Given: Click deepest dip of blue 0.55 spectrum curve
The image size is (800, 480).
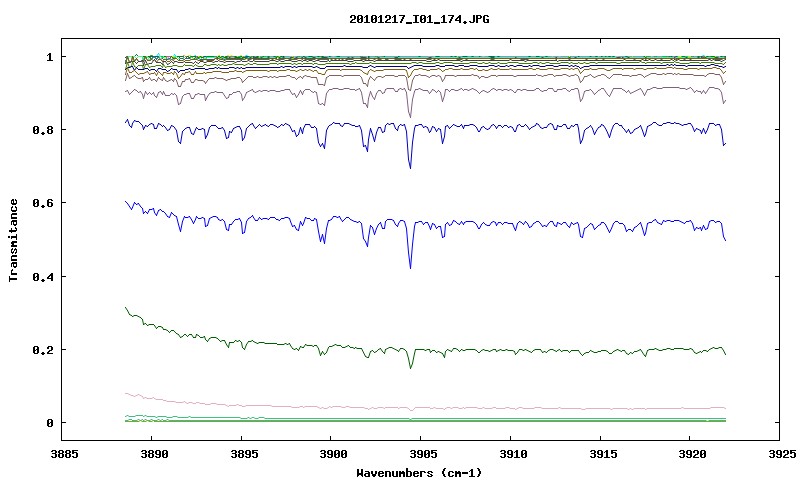Looking at the screenshot, I should click(410, 267).
